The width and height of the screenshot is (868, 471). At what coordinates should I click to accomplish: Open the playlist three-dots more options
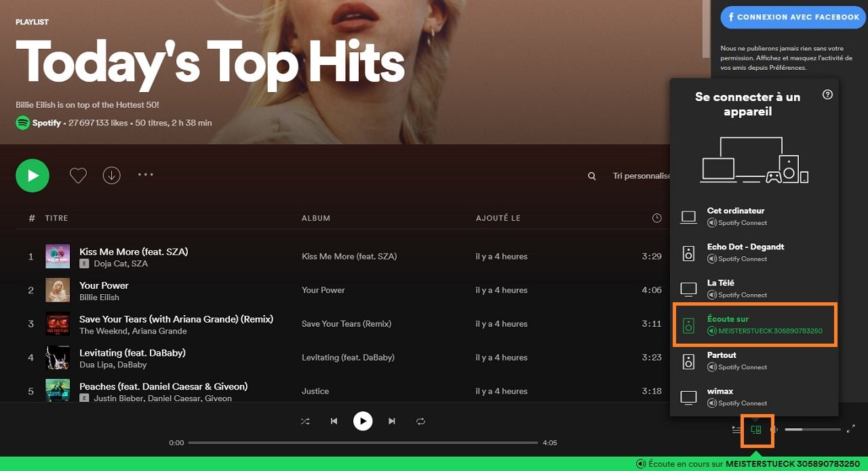point(146,175)
